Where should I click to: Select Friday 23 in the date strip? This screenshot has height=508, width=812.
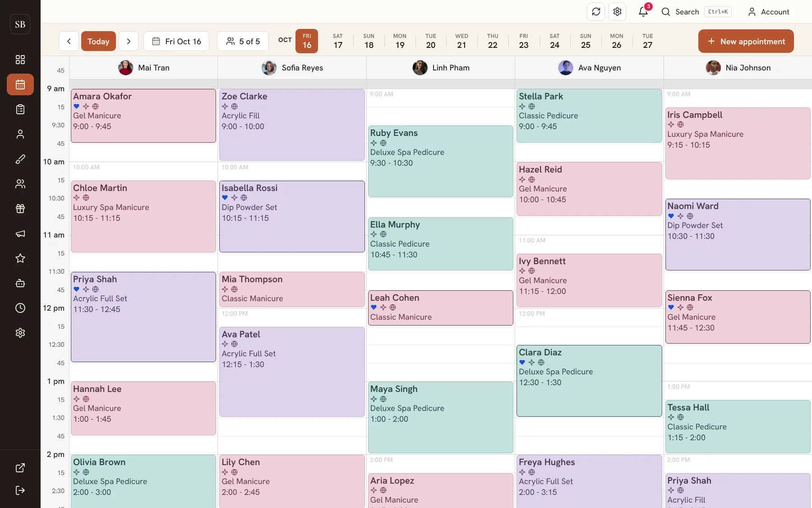coord(524,41)
